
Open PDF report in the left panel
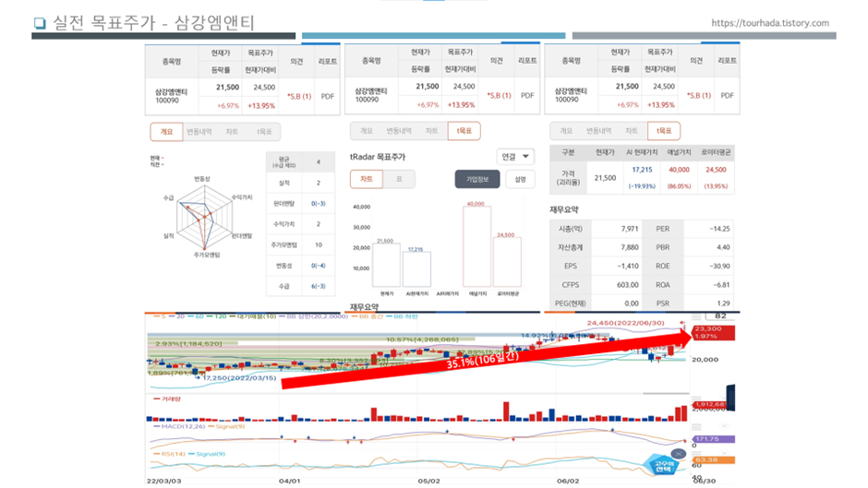click(328, 96)
